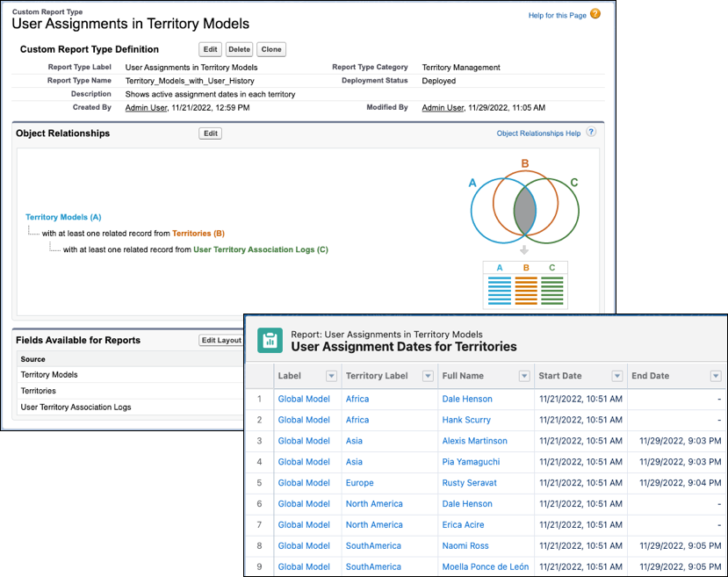The width and height of the screenshot is (728, 577).
Task: Open the Territory Label column dropdown arrow
Action: [x=428, y=376]
